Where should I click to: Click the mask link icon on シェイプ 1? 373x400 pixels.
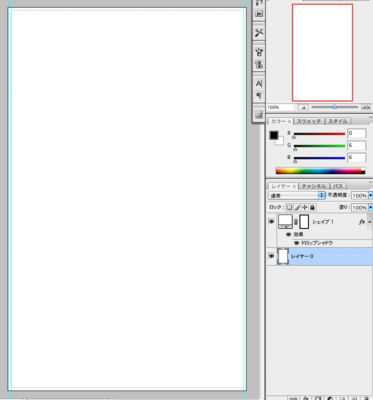coord(296,222)
